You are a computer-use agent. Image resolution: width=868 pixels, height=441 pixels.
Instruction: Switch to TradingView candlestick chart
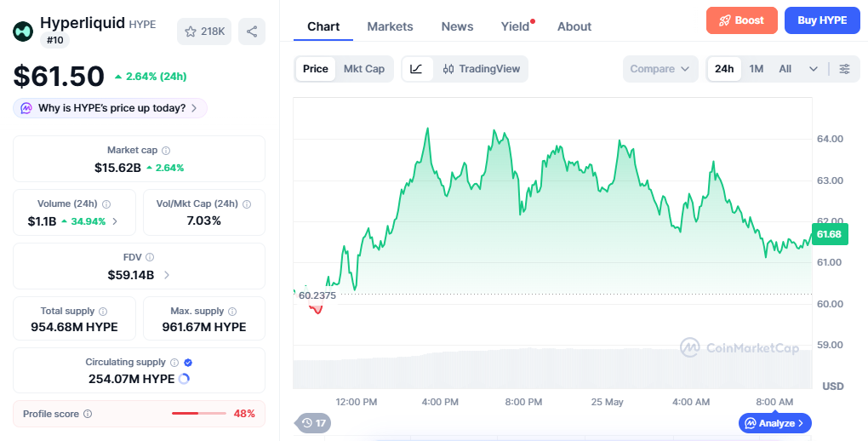pos(481,69)
